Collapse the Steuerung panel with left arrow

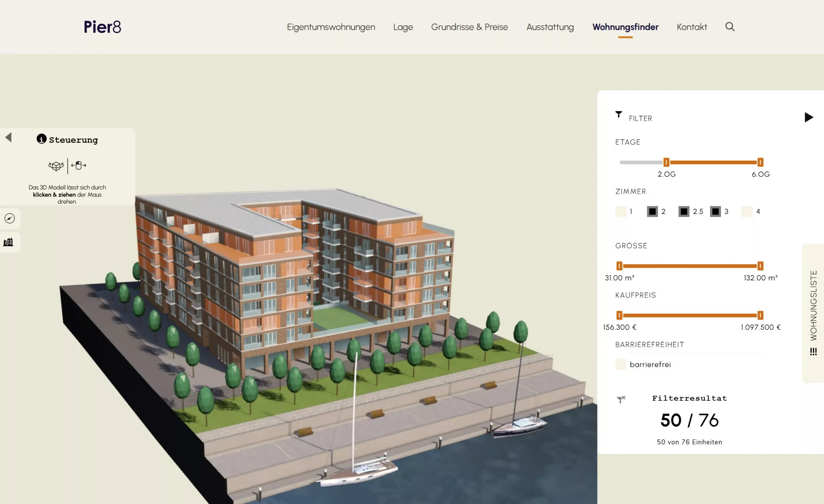[x=9, y=137]
